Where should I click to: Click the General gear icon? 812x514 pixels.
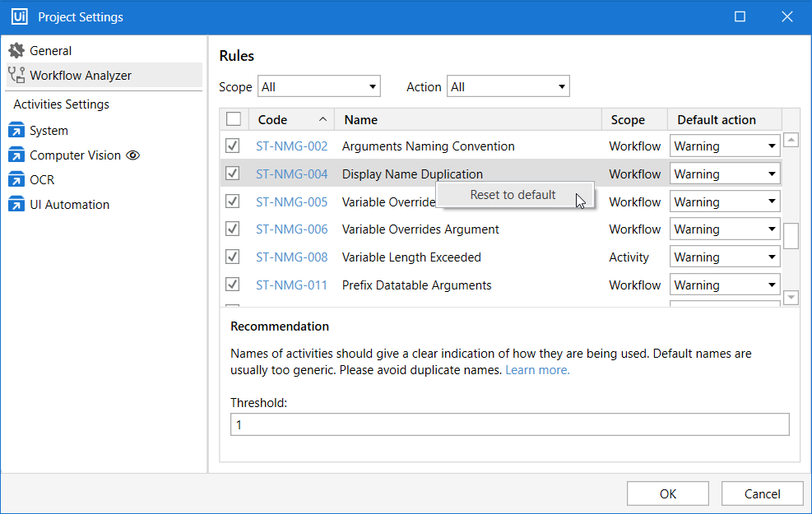coord(16,51)
